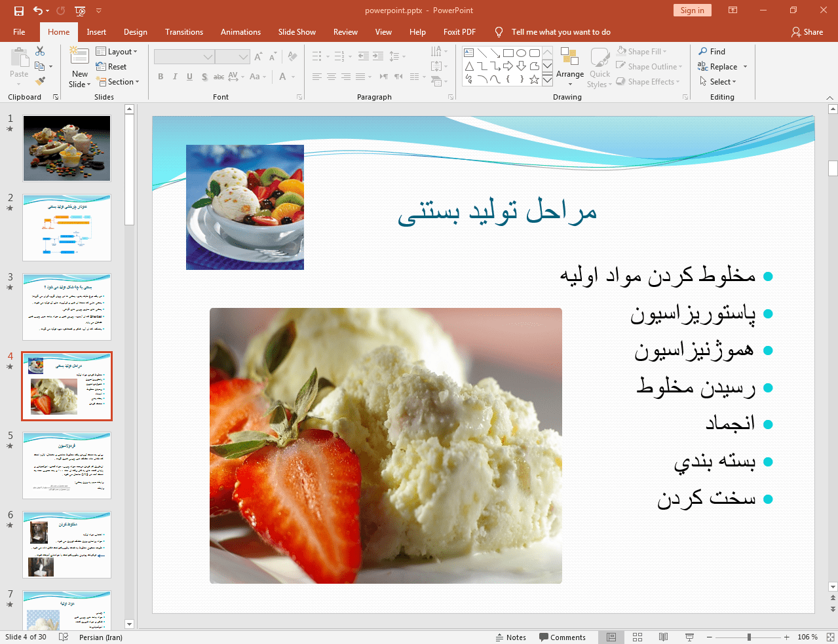Open the Select dropdown in Editing

click(717, 81)
